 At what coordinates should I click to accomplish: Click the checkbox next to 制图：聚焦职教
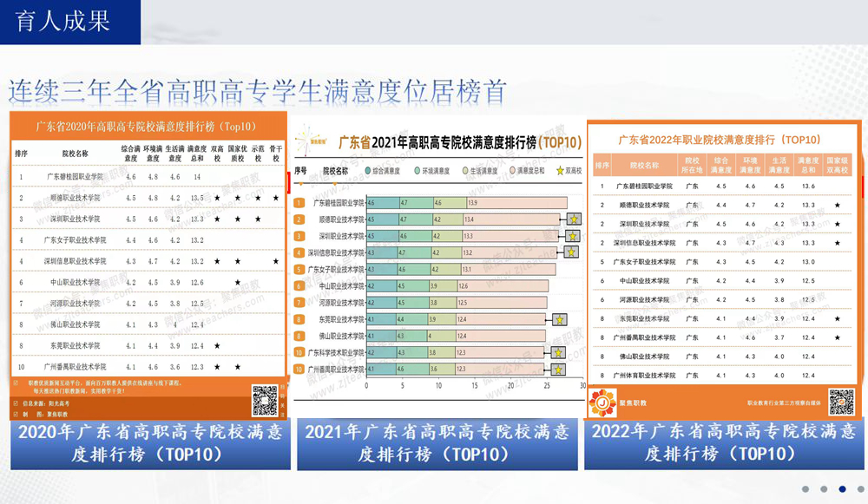click(16, 414)
